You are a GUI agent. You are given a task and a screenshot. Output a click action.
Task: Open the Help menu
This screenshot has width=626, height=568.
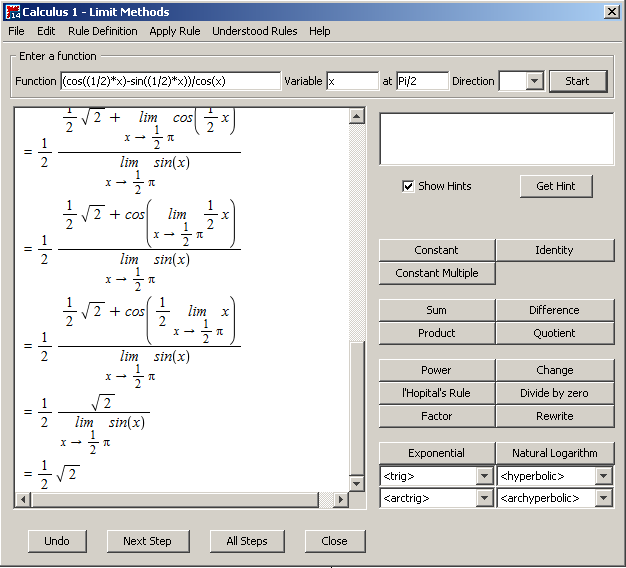(319, 31)
